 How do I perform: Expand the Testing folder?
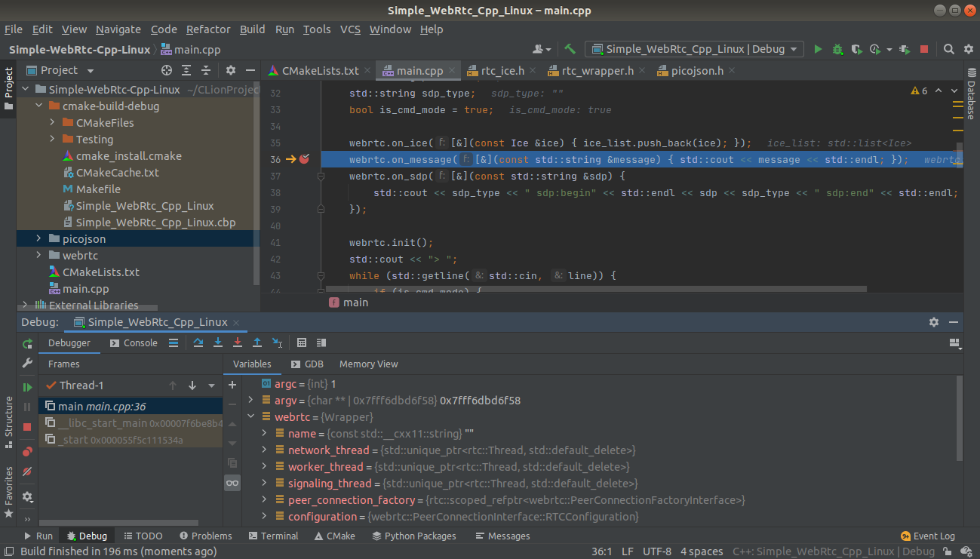click(52, 140)
